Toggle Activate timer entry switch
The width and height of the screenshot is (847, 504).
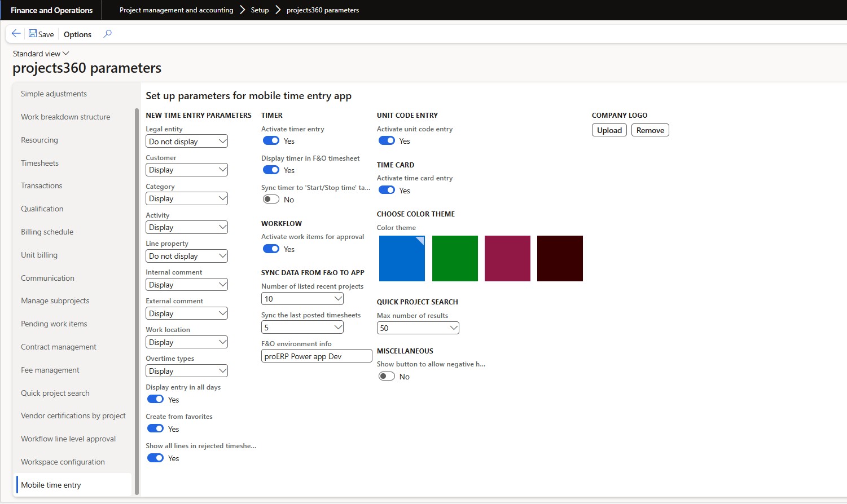pyautogui.click(x=271, y=141)
